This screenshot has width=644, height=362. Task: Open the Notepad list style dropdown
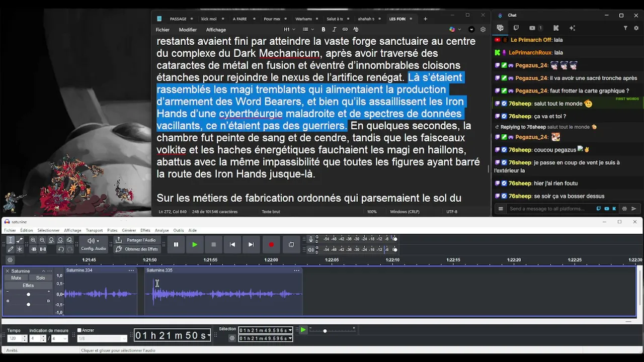point(308,30)
